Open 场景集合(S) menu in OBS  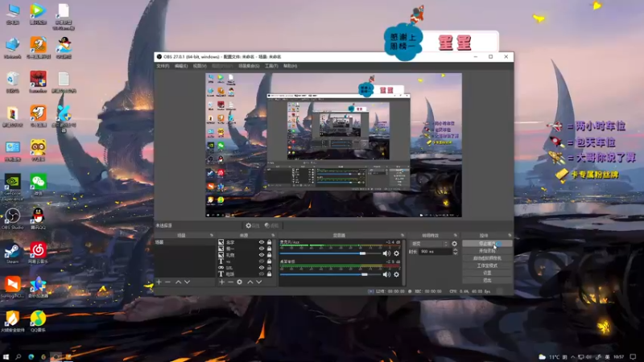click(x=249, y=66)
